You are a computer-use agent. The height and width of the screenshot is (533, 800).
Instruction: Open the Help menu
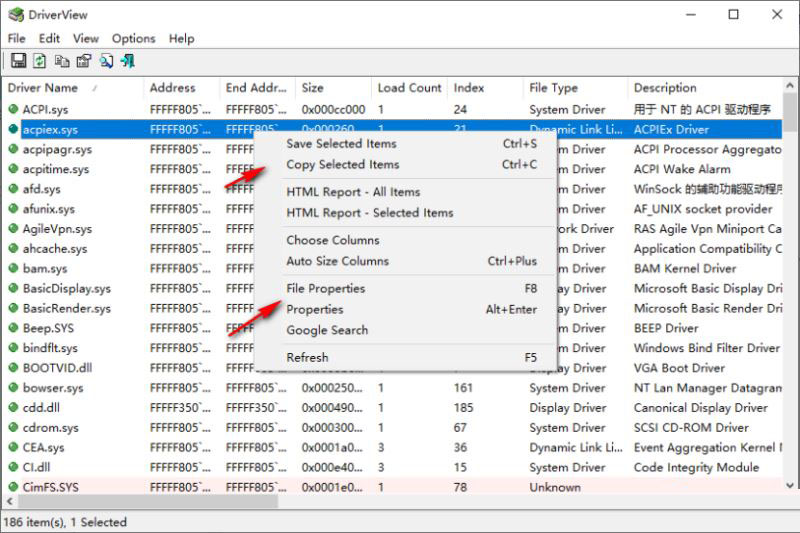coord(182,39)
